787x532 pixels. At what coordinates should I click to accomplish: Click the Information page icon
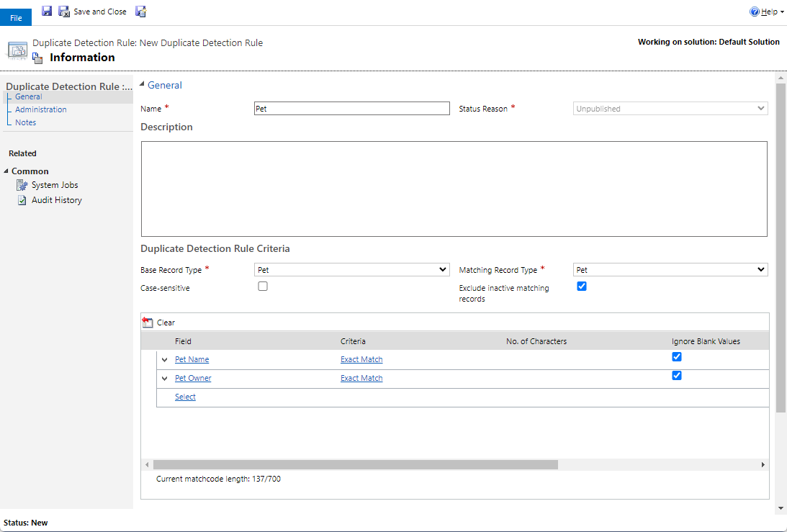tap(36, 58)
